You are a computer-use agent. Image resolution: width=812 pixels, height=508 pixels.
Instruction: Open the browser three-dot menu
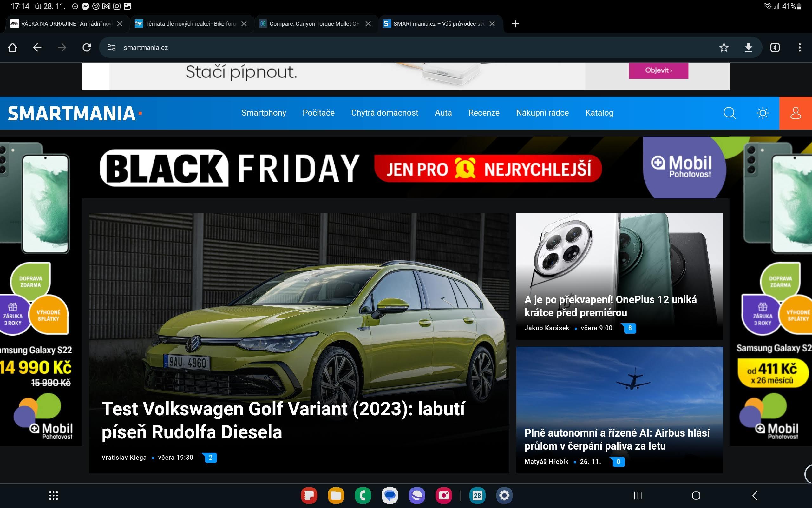coord(800,47)
